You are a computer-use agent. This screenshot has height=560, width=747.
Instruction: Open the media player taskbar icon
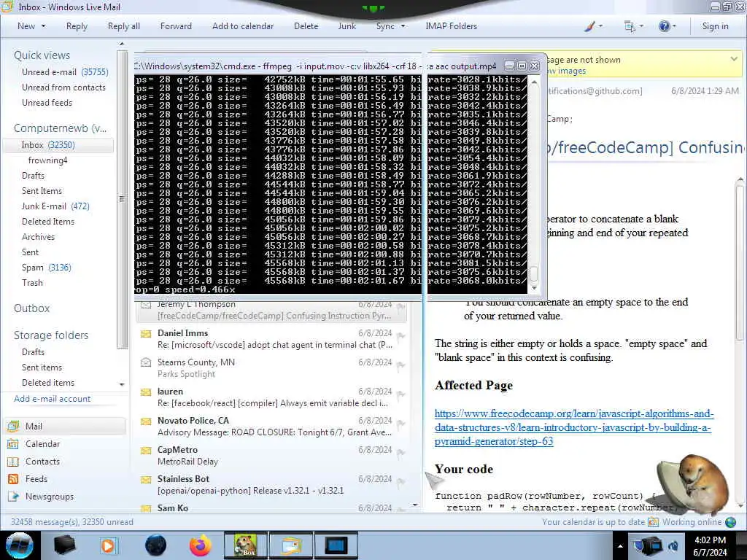click(108, 545)
